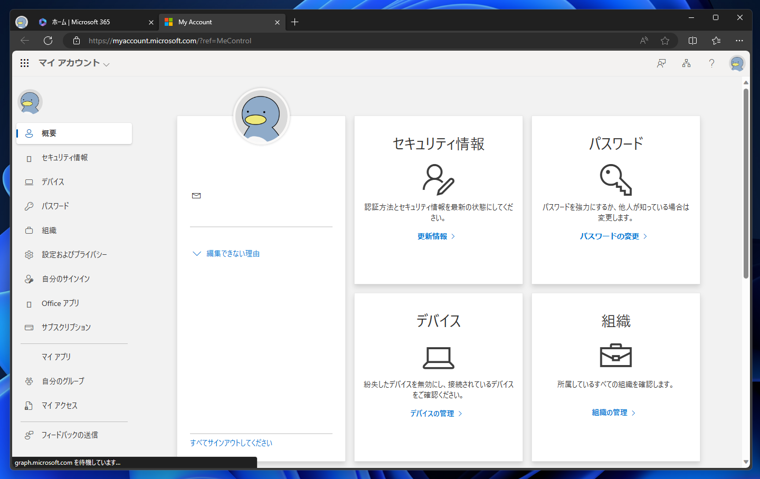The width and height of the screenshot is (760, 479).
Task: Switch to the ホーム | Microsoft 365 tab
Action: pos(95,22)
